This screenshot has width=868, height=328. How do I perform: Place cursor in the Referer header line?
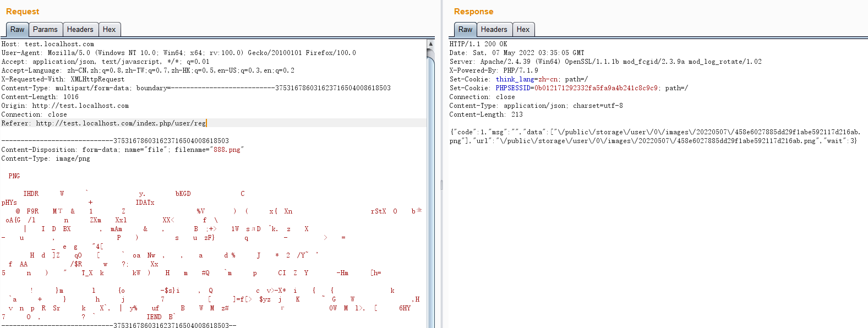click(103, 123)
